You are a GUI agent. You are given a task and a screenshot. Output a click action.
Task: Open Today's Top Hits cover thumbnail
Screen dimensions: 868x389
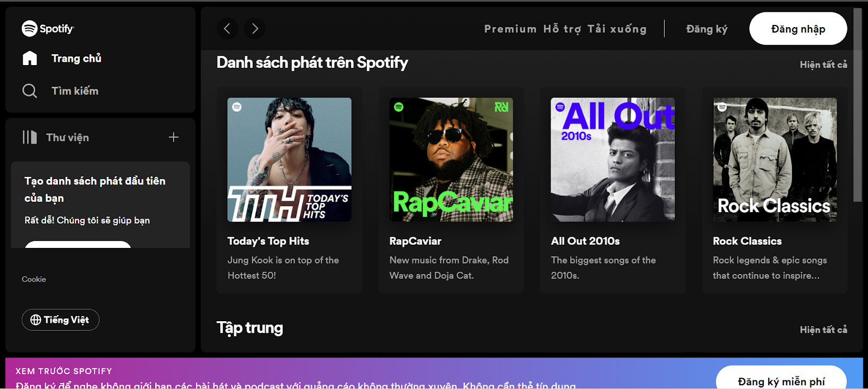point(289,160)
